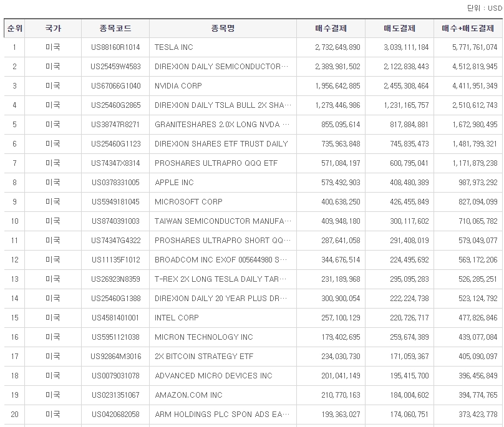This screenshot has width=504, height=427.
Task: Sort by the 매수결제 column header
Action: (x=329, y=28)
